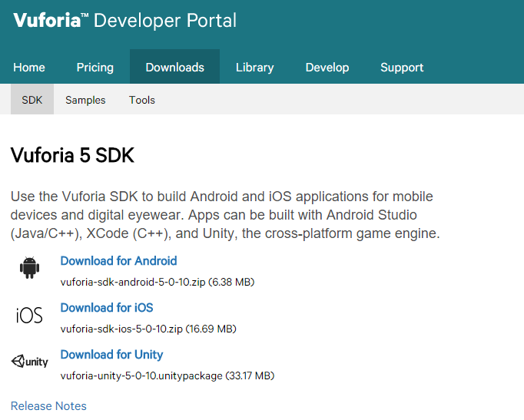
Task: Switch to the Tools sub-tab
Action: click(x=142, y=100)
